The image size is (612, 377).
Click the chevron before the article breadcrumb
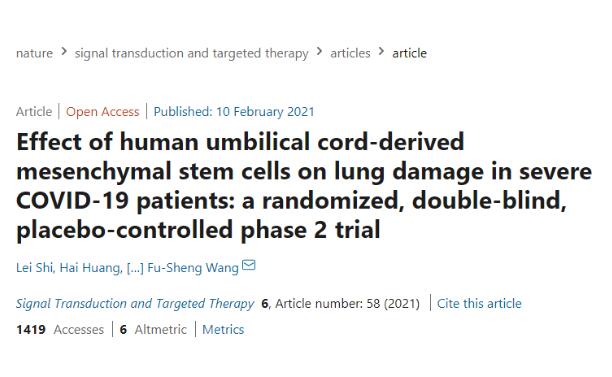(382, 51)
